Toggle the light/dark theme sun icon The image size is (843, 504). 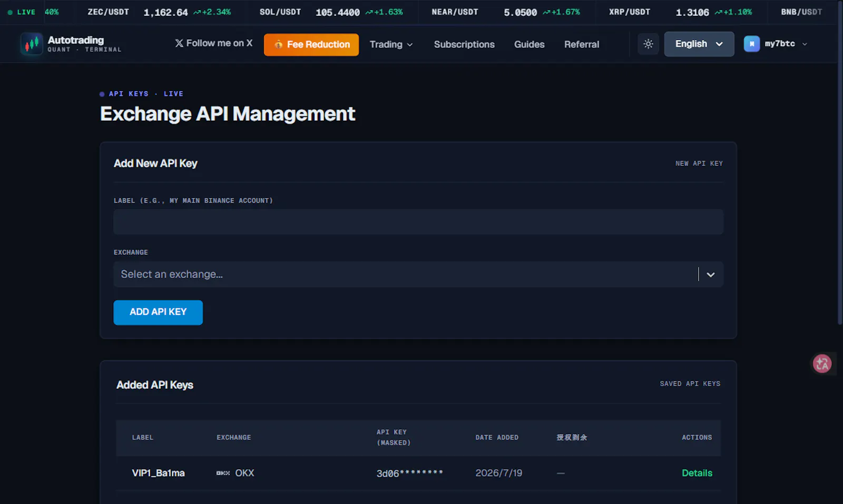click(x=648, y=44)
